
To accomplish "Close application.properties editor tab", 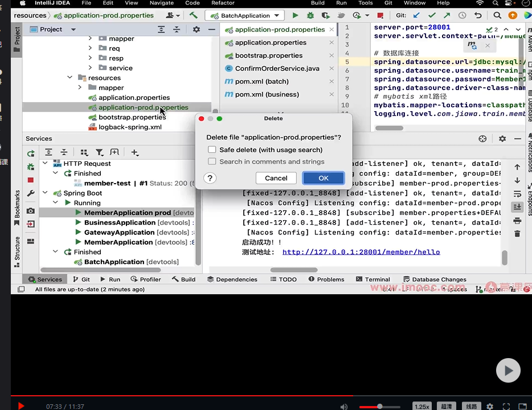I will coord(332,42).
